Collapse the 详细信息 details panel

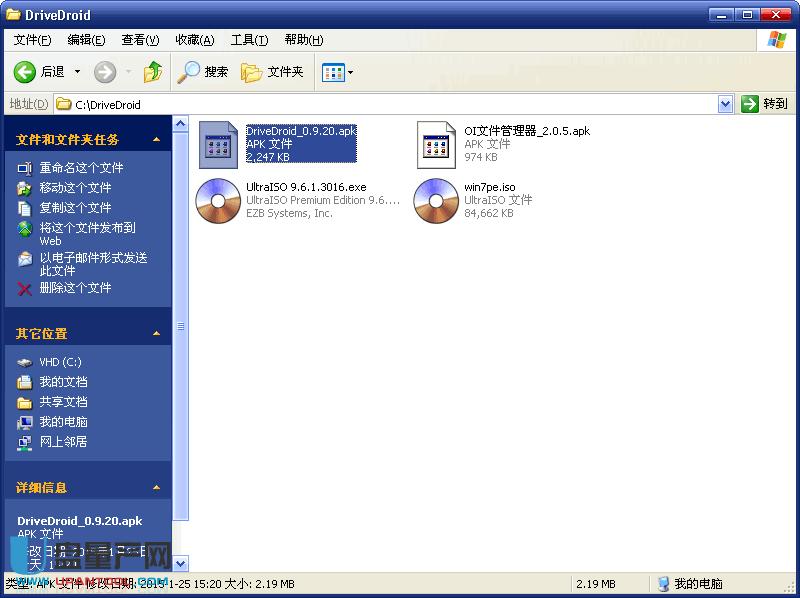[156, 488]
